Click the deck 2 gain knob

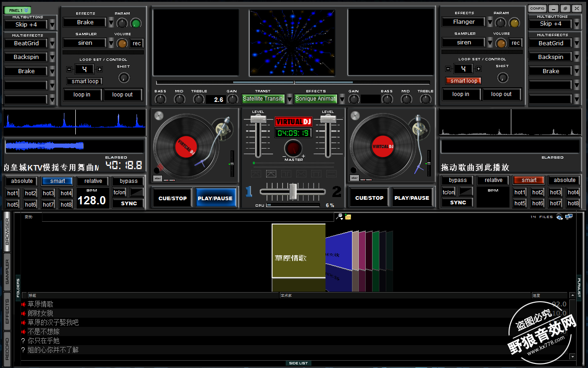click(354, 99)
